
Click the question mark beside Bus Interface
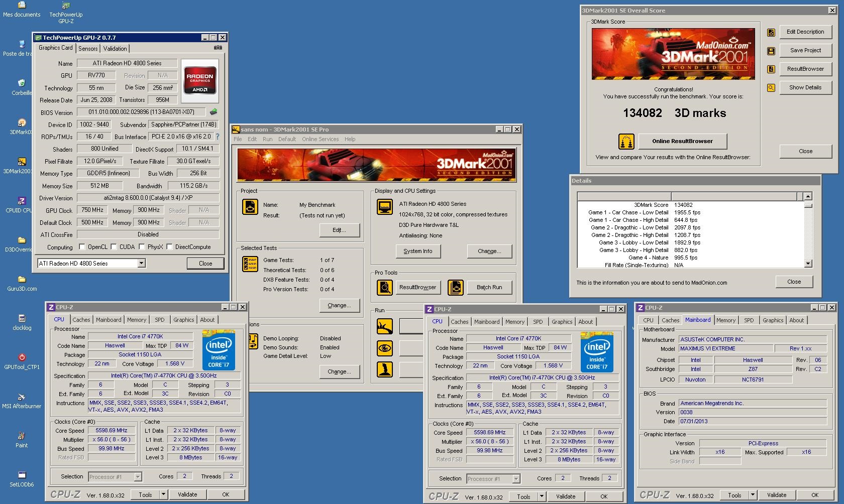218,137
